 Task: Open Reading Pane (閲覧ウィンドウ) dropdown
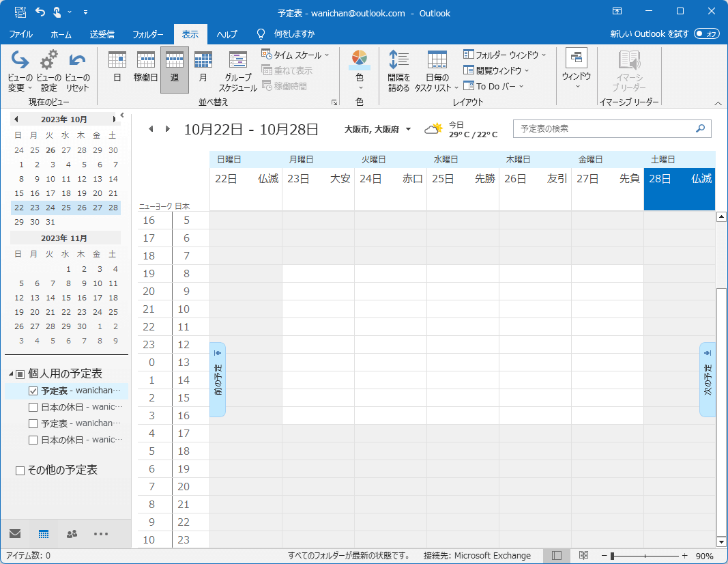(x=496, y=70)
